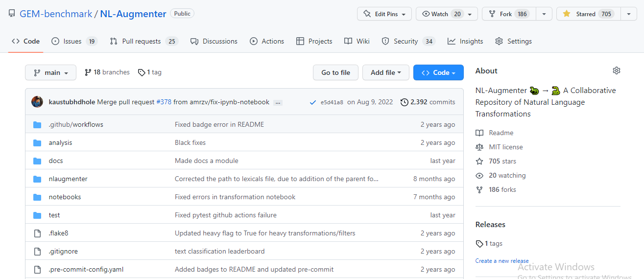644x279 pixels.
Task: Click the Go to file button
Action: click(x=335, y=72)
